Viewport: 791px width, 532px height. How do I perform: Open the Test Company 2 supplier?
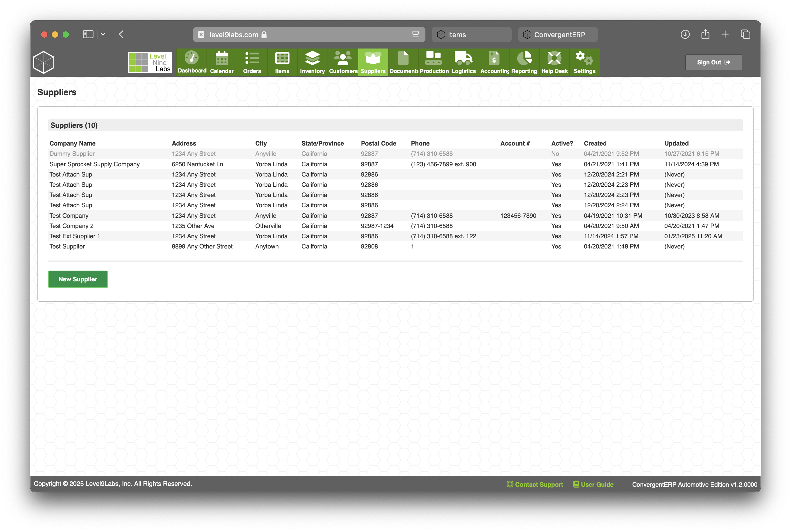click(x=395, y=226)
